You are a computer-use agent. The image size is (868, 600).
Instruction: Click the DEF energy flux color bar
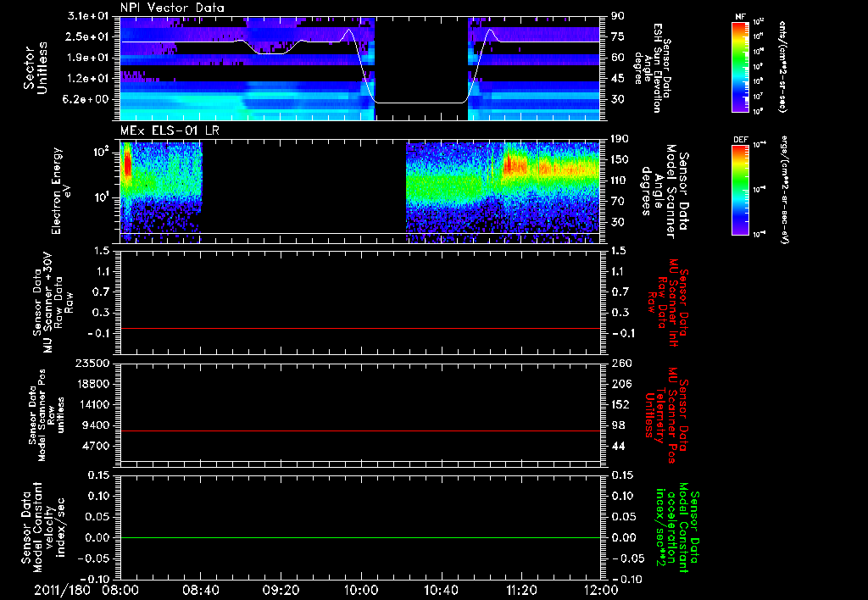tap(741, 190)
